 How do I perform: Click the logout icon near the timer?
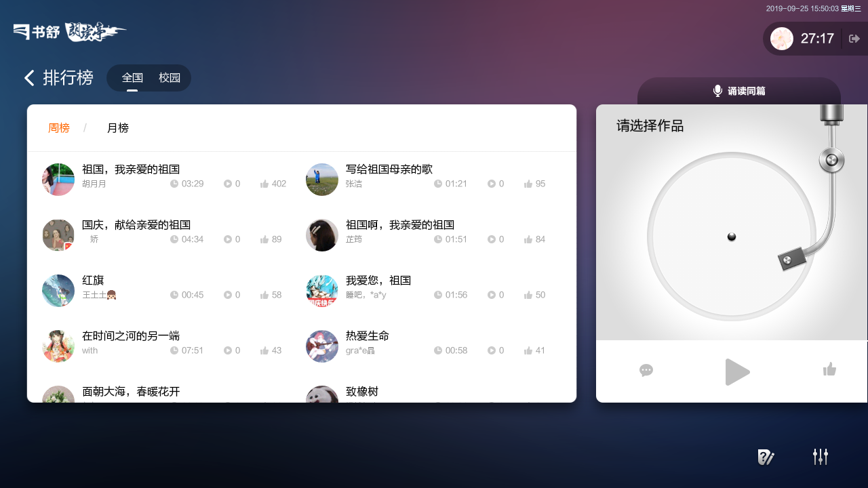pyautogui.click(x=854, y=39)
